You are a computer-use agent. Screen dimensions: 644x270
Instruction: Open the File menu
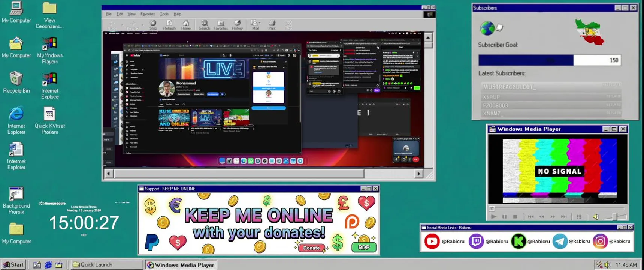point(109,14)
